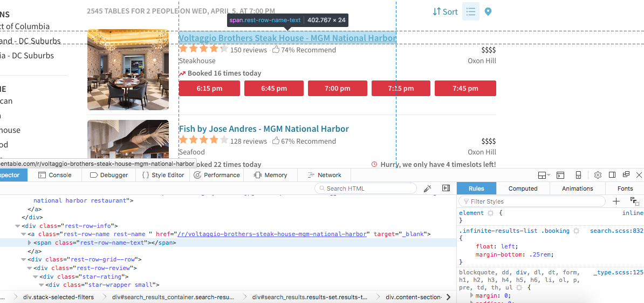Screen dimensions: 644x303
Task: Toggle Responsive Design Mode icon
Action: [578, 175]
